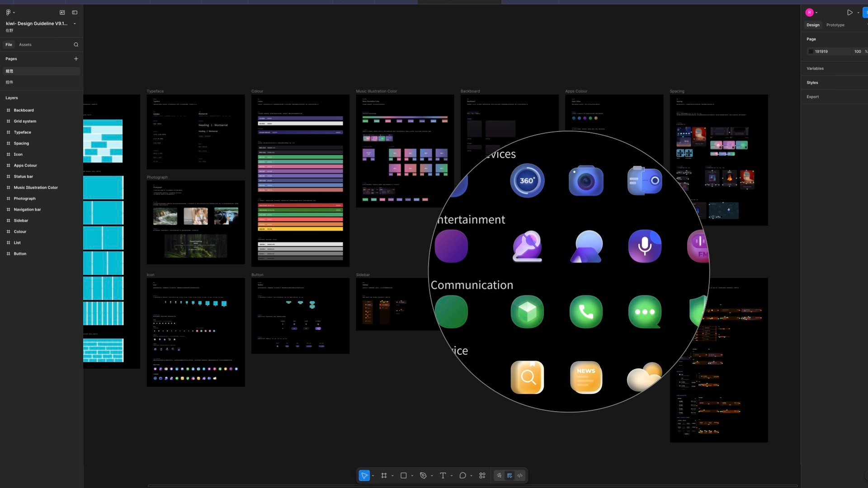Toggle Dev Mode code icon
The image size is (868, 488).
pos(520,475)
